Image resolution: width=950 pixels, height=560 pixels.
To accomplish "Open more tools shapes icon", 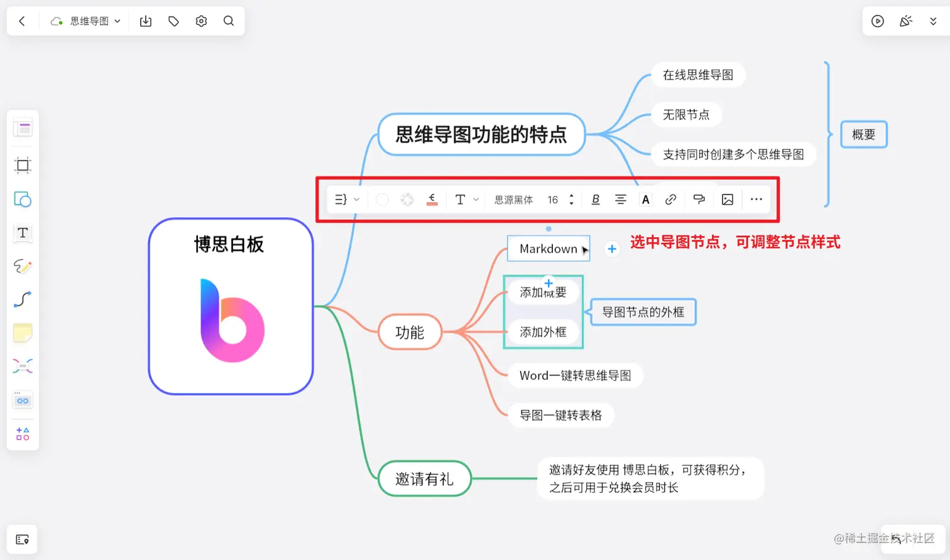I will tap(23, 434).
